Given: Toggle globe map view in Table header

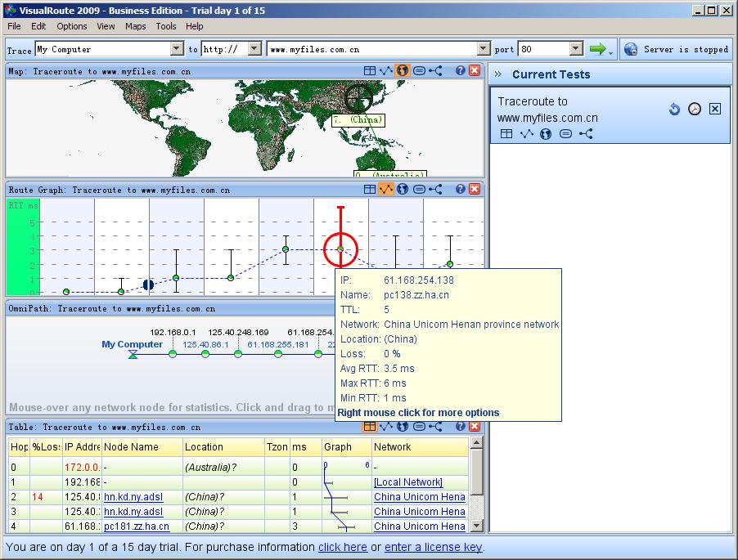Looking at the screenshot, I should coord(403,427).
